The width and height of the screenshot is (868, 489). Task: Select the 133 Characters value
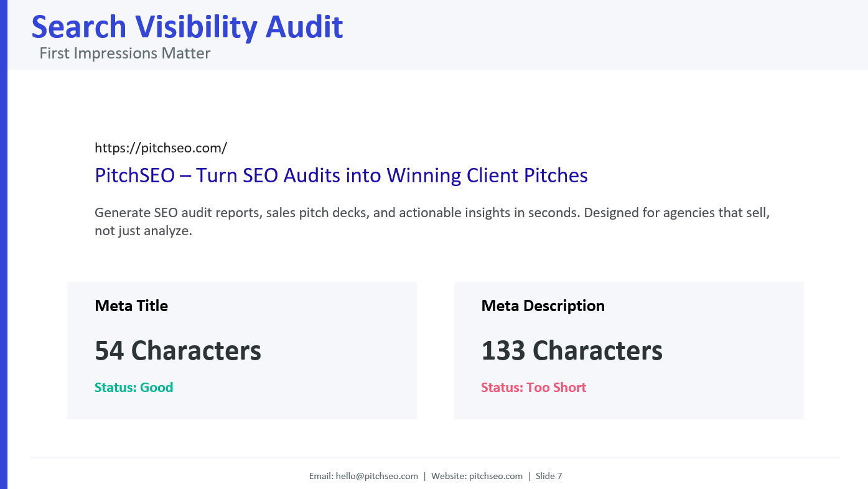point(572,351)
